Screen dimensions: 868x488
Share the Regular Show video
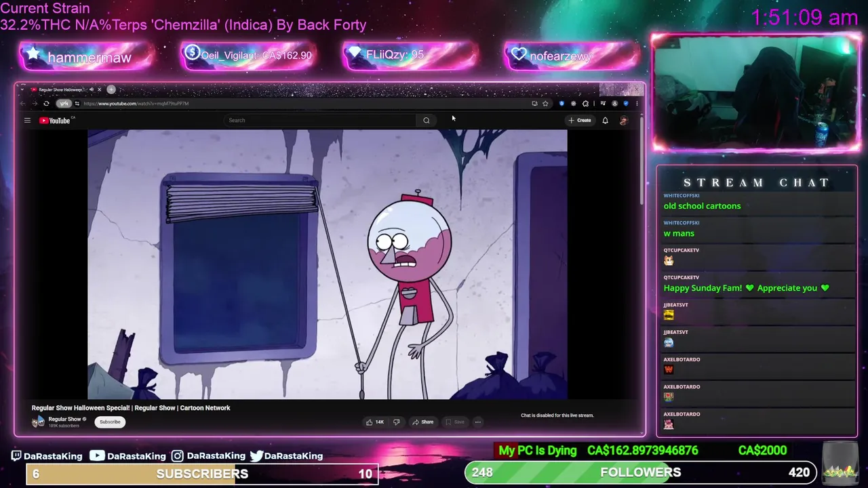(423, 422)
